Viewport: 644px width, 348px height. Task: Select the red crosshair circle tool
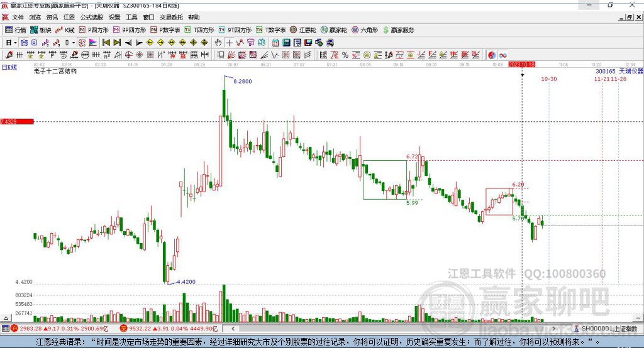coord(128,55)
